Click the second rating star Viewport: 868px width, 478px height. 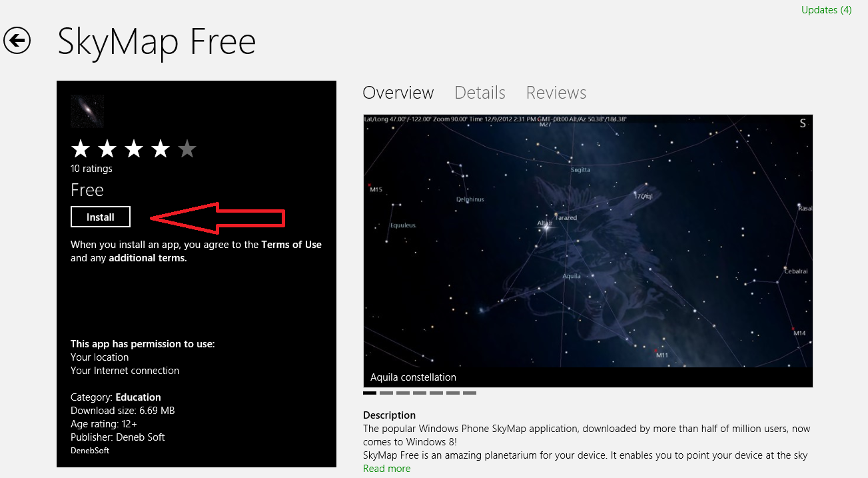pos(107,149)
